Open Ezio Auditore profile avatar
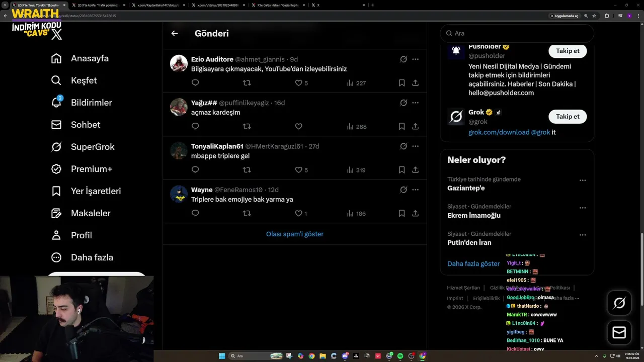Screen dimensions: 644x362 [179, 63]
